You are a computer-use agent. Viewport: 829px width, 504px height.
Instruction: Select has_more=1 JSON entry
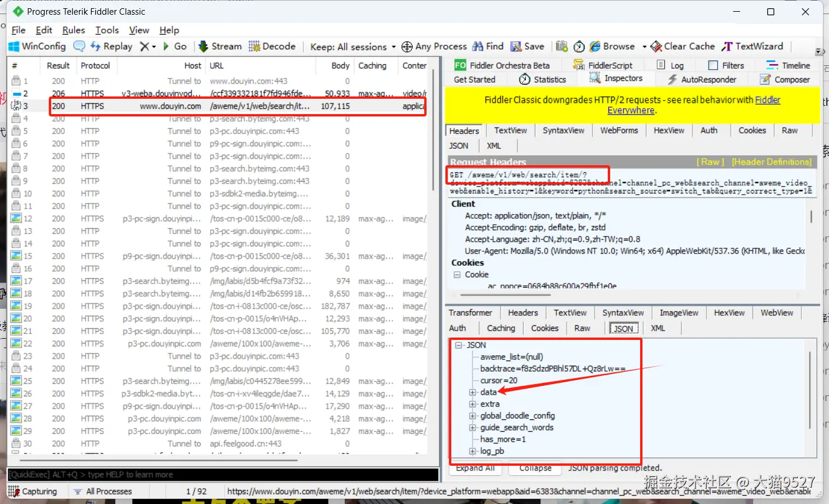pos(503,439)
